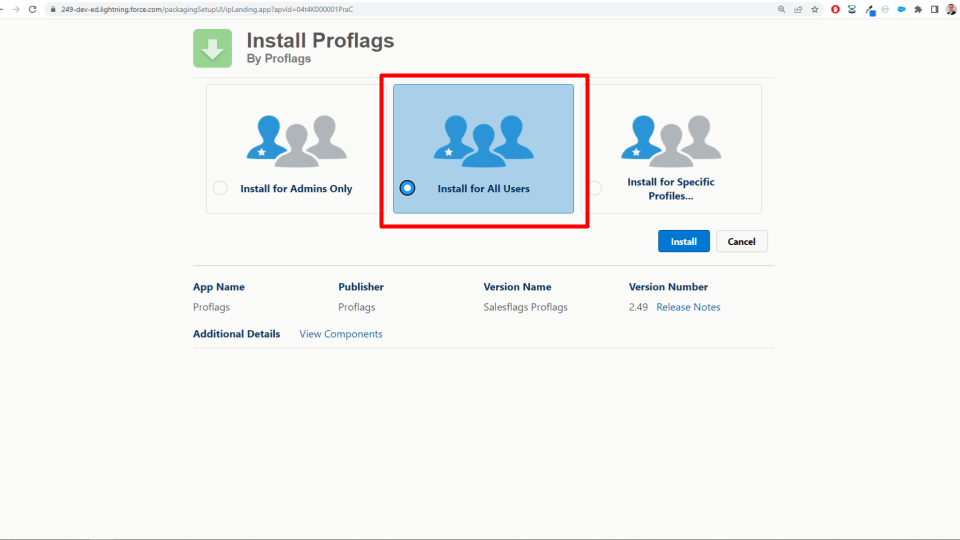
Task: Select Install for Admins Only radio button
Action: pos(220,188)
